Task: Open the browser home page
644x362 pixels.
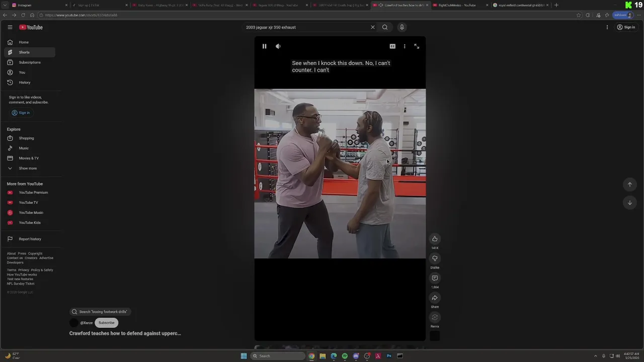Action: (x=32, y=15)
